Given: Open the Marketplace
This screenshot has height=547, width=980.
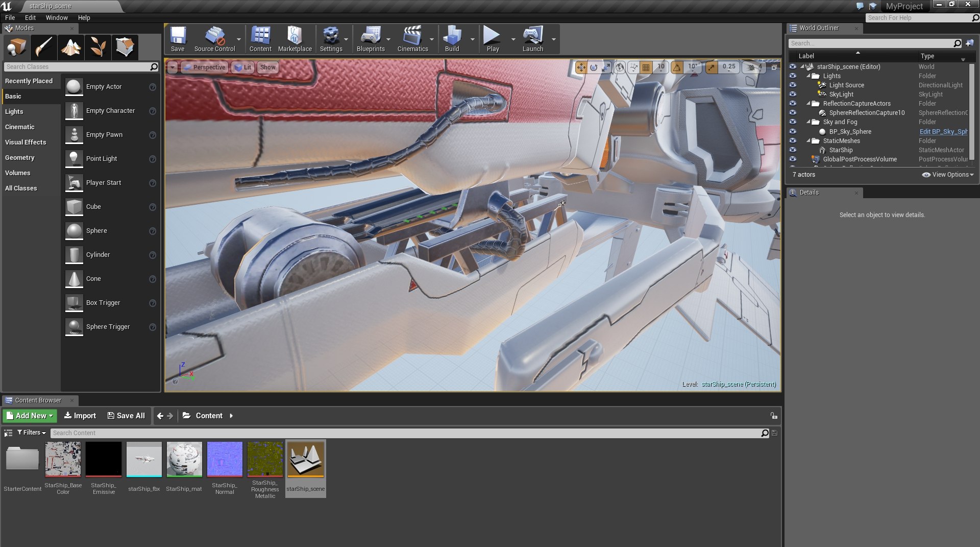Looking at the screenshot, I should 295,39.
